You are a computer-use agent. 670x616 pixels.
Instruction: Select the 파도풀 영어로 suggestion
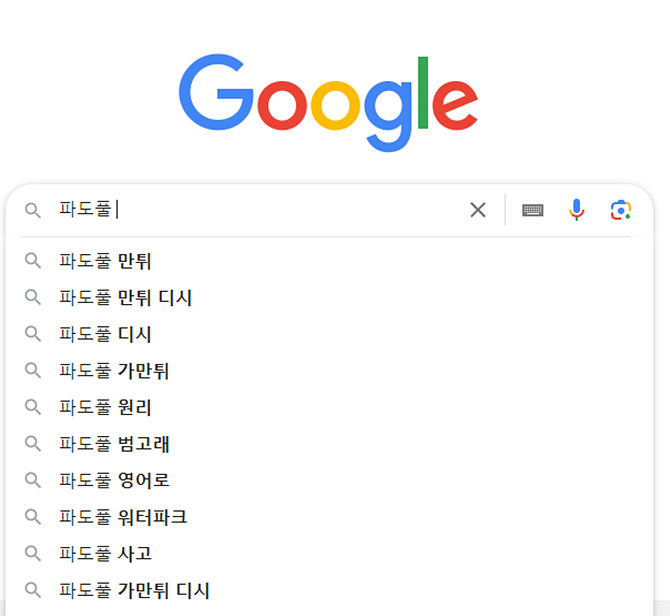(x=114, y=480)
